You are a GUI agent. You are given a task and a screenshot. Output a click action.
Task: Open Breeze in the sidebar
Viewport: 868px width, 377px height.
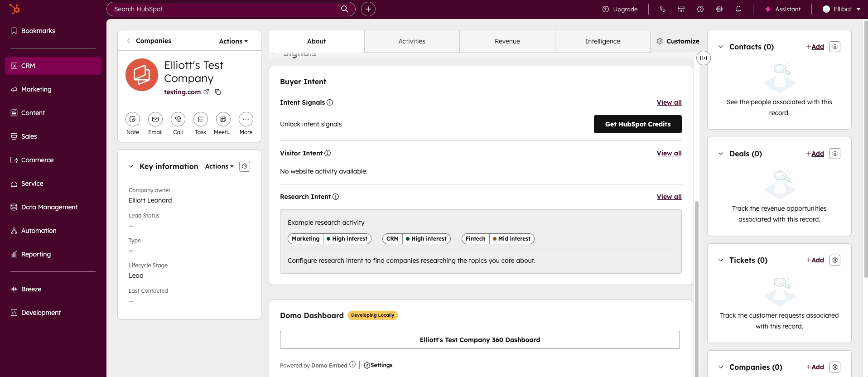(x=53, y=289)
